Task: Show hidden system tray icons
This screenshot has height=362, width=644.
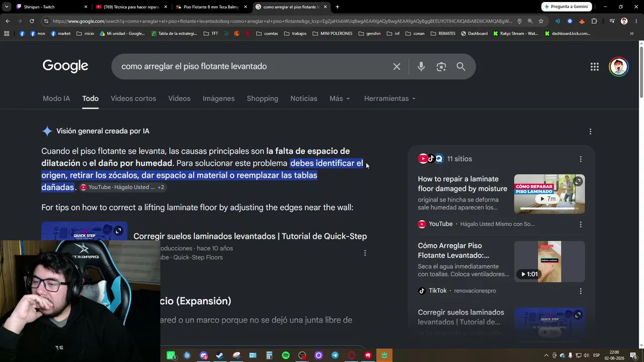Action: [546, 355]
